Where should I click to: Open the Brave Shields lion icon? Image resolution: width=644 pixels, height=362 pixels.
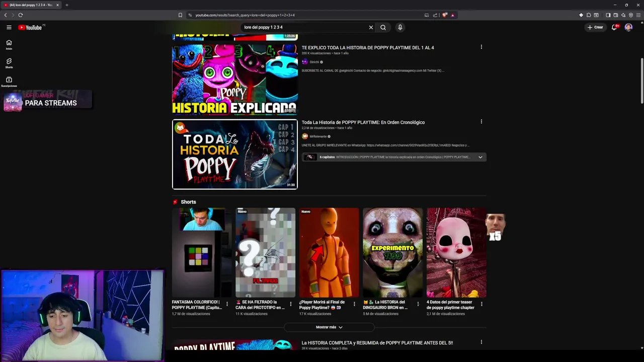point(445,15)
